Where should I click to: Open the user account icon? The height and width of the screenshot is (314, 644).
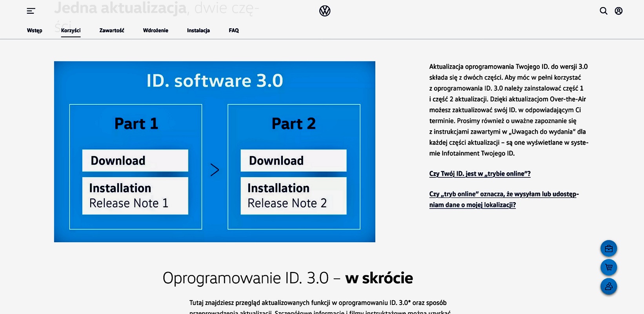tap(619, 11)
